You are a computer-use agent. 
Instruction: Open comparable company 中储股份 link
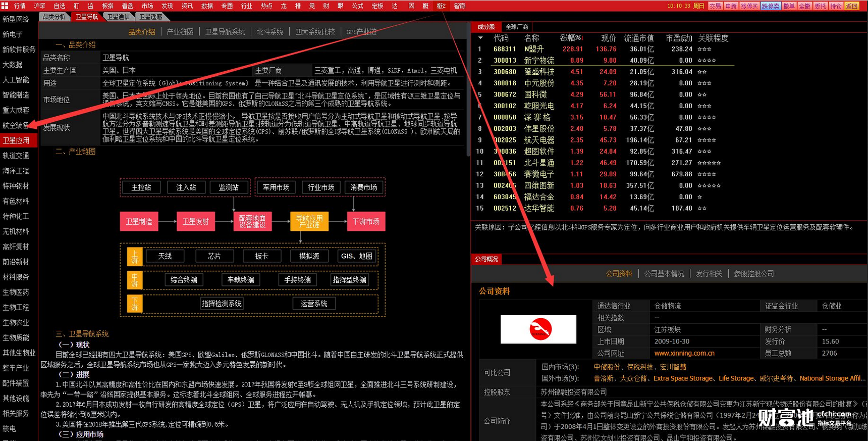click(607, 367)
